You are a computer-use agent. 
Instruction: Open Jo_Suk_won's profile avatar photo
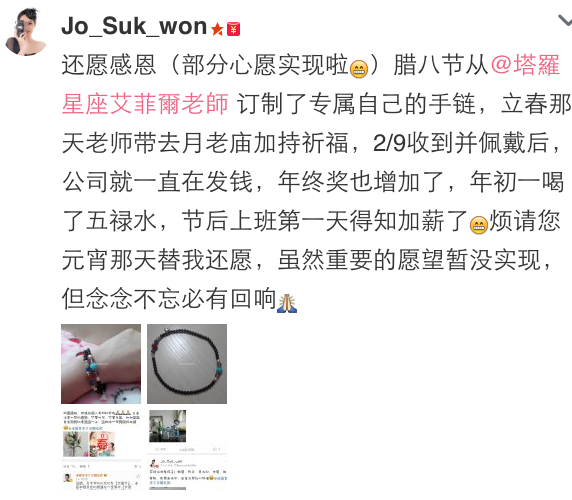[26, 32]
